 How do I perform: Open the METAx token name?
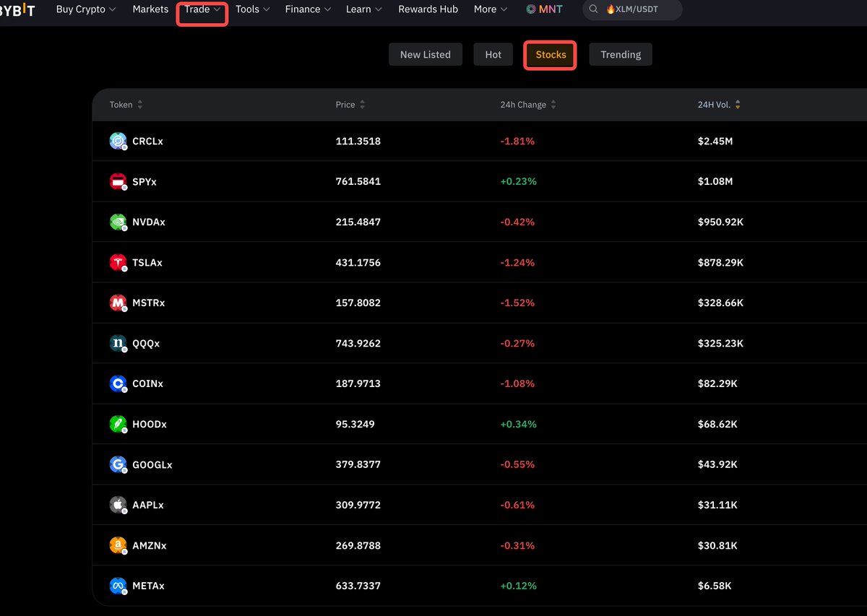tap(149, 586)
